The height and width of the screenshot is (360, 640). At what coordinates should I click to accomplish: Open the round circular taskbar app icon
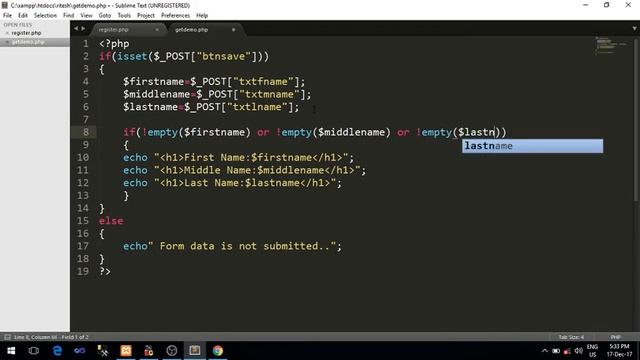(x=172, y=351)
